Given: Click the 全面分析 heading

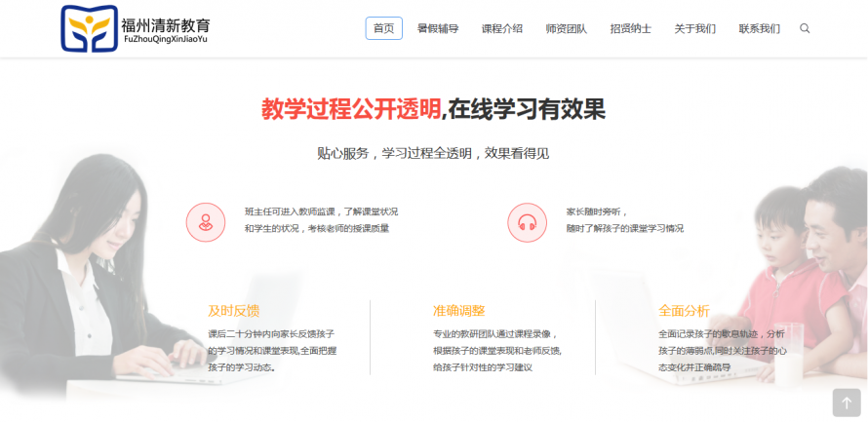Looking at the screenshot, I should coord(684,311).
